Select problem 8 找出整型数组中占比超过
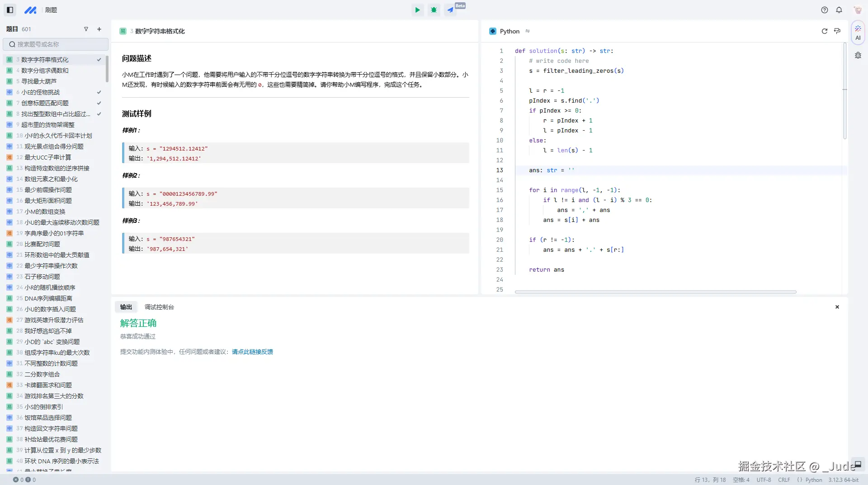 (x=54, y=114)
